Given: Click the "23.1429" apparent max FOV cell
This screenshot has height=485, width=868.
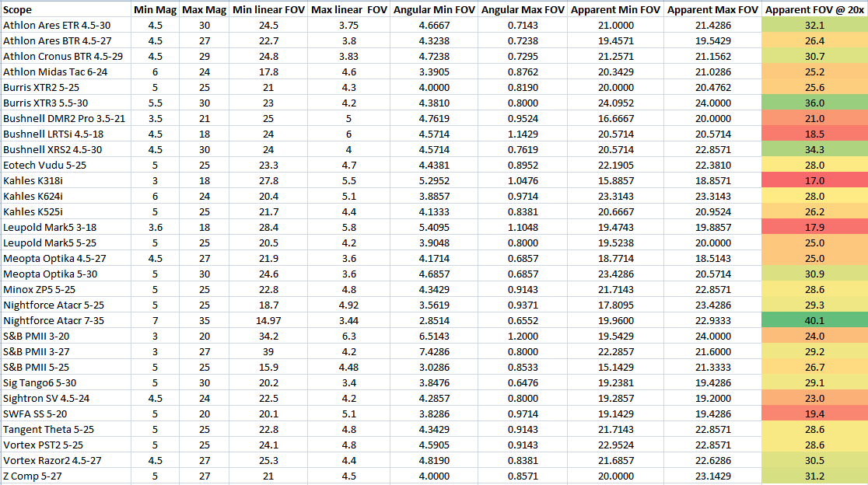Looking at the screenshot, I should [x=713, y=476].
